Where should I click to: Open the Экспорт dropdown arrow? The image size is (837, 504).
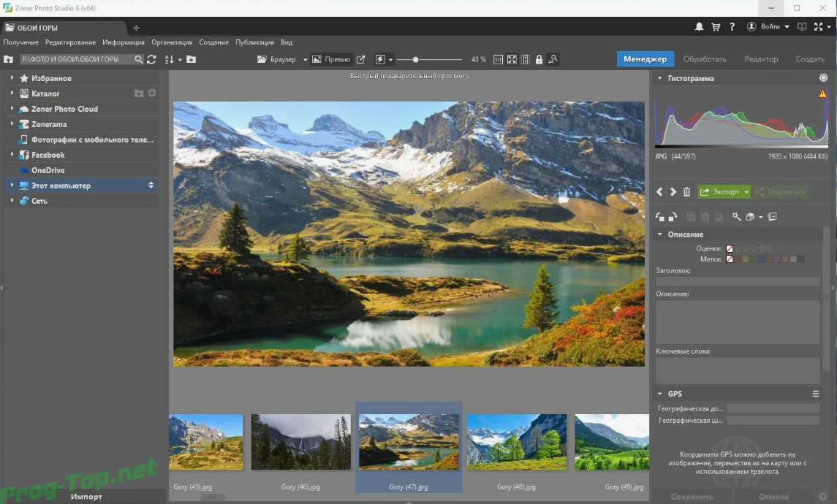coord(746,192)
